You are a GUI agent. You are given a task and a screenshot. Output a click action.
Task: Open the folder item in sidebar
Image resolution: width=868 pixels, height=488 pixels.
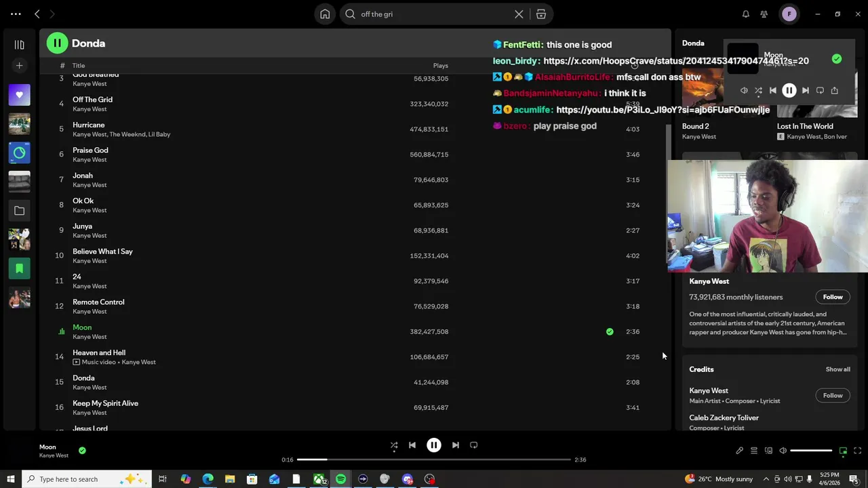point(19,211)
